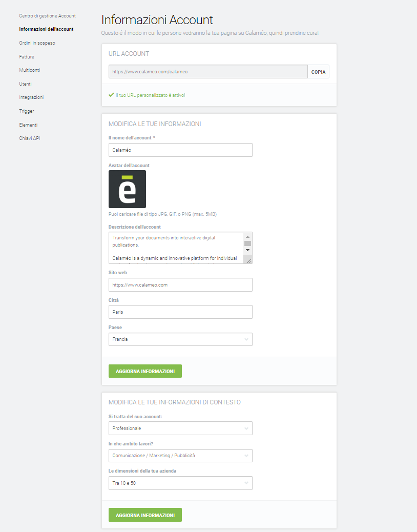This screenshot has height=532, width=417.
Task: Click the description scrollbar thumb
Action: tap(247, 243)
